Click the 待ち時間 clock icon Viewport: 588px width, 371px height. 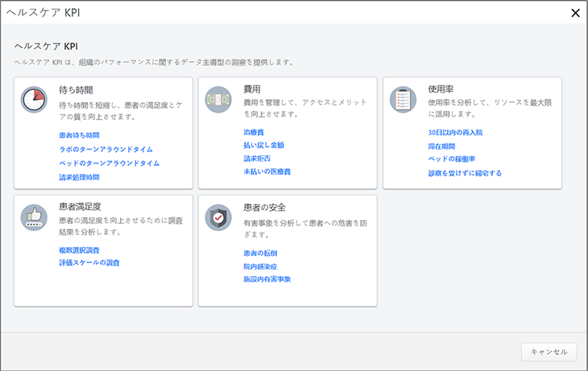[34, 100]
